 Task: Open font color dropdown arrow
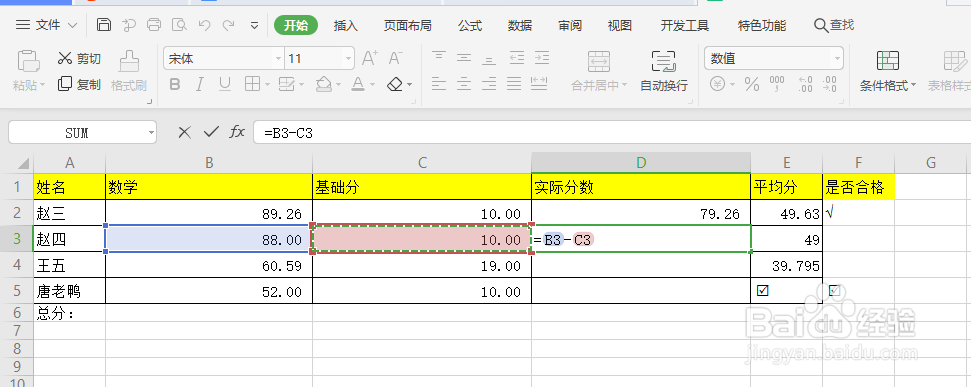pos(373,85)
